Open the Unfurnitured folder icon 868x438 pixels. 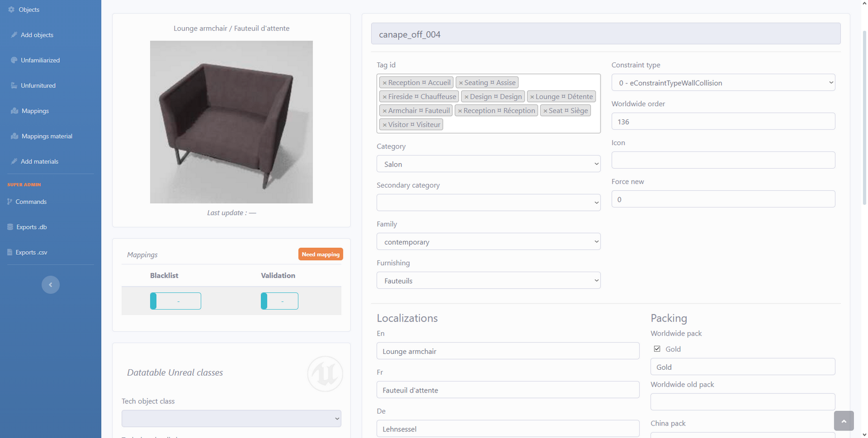(x=14, y=86)
